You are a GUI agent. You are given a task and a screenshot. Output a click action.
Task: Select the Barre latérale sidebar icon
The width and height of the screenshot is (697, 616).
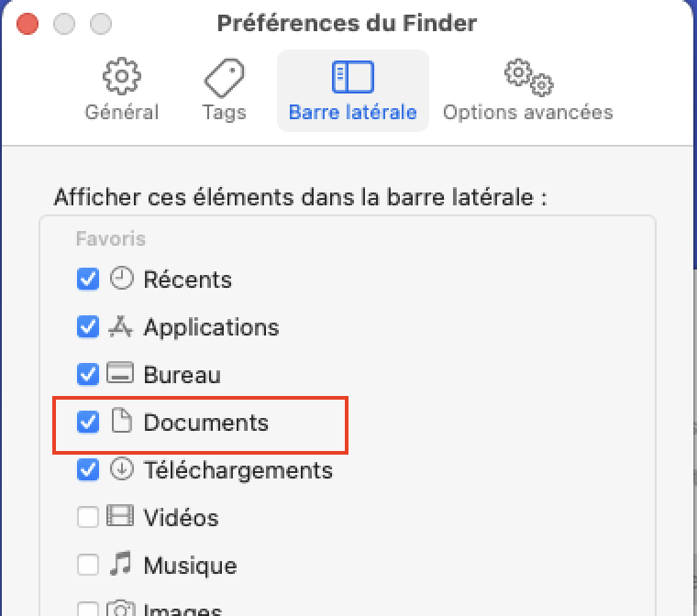[352, 76]
